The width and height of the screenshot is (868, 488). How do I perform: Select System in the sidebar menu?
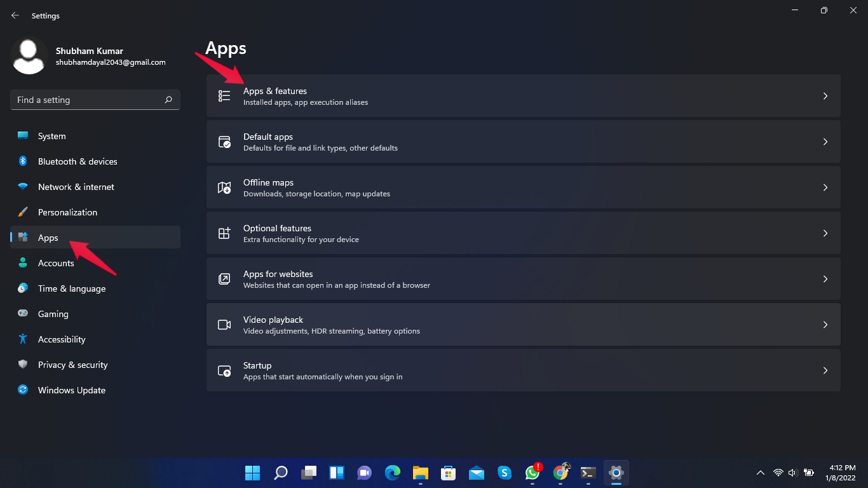[51, 136]
